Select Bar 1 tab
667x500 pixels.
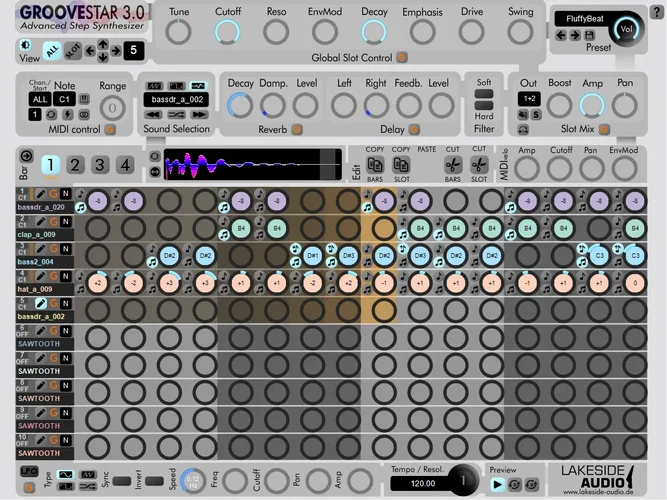pyautogui.click(x=50, y=165)
